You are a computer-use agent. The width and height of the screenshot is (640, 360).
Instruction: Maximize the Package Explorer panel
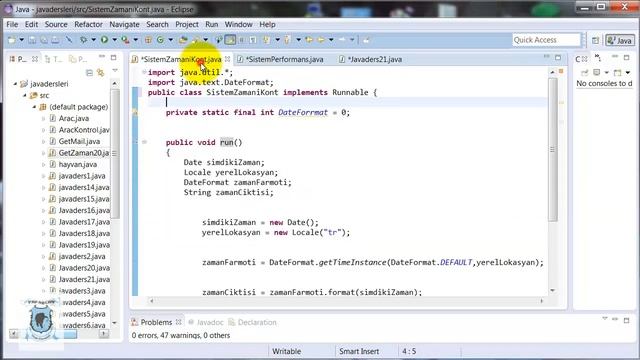click(113, 58)
